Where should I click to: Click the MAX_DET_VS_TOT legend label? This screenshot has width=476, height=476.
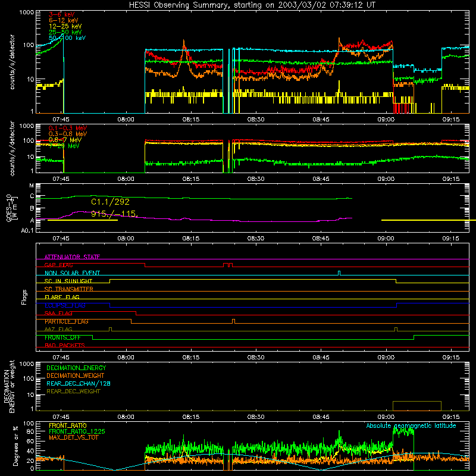pyautogui.click(x=73, y=437)
